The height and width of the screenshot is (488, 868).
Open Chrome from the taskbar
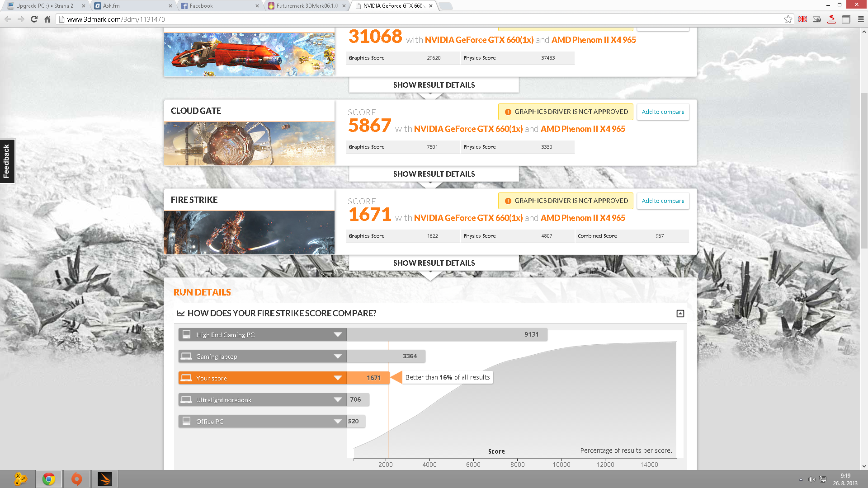49,479
